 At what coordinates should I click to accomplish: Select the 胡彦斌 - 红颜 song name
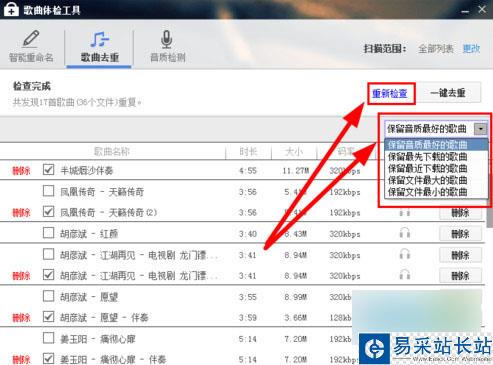click(x=89, y=234)
